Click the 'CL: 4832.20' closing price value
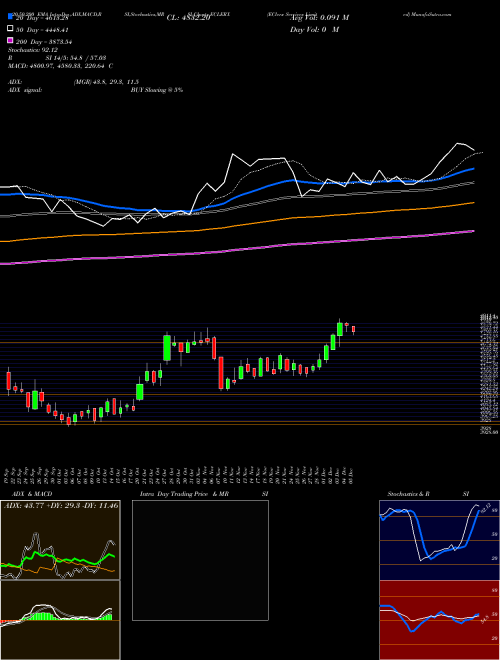This screenshot has height=660, width=500. [x=188, y=18]
